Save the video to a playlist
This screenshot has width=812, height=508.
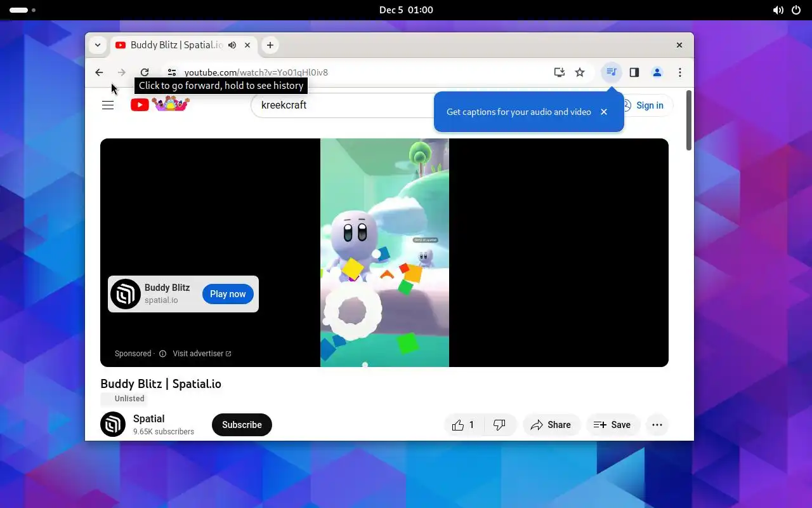point(612,425)
